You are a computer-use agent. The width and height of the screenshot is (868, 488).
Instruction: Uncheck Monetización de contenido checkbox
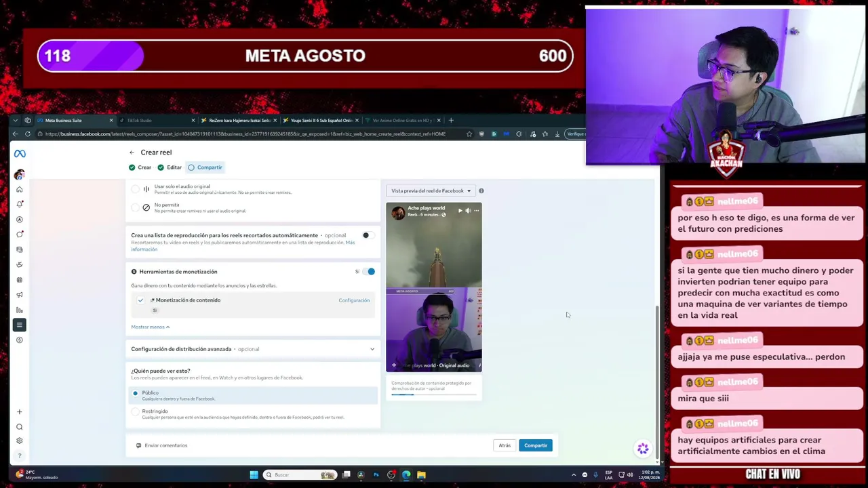140,300
